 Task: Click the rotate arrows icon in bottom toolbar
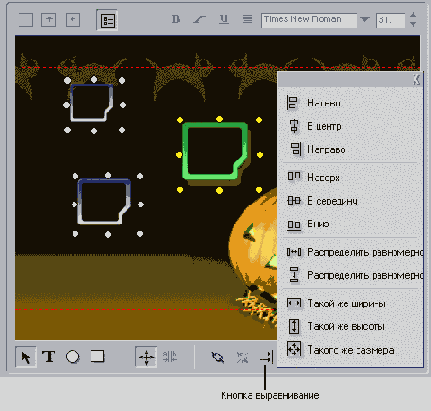coord(218,357)
